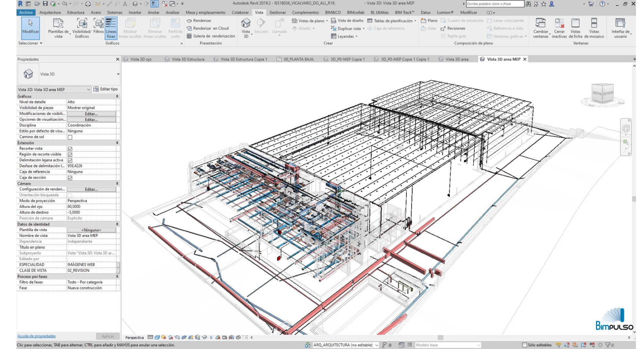Click Renderizar en Cloud

208,28
